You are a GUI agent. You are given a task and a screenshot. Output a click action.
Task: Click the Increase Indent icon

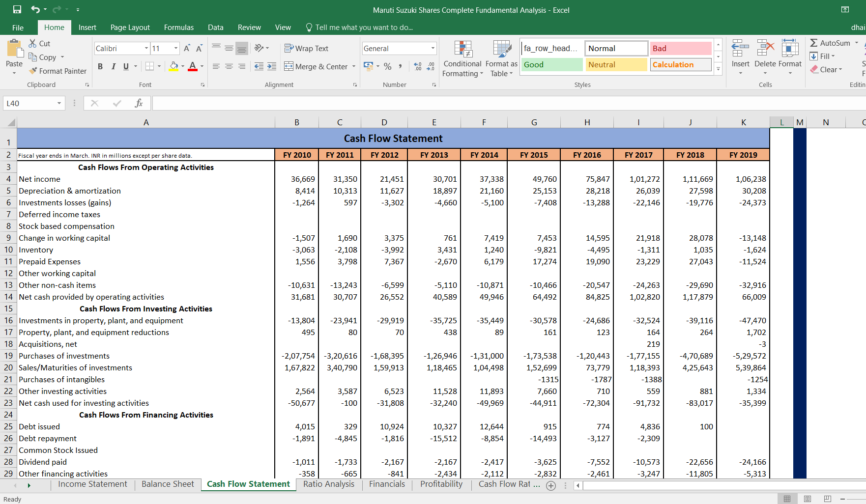coord(272,66)
